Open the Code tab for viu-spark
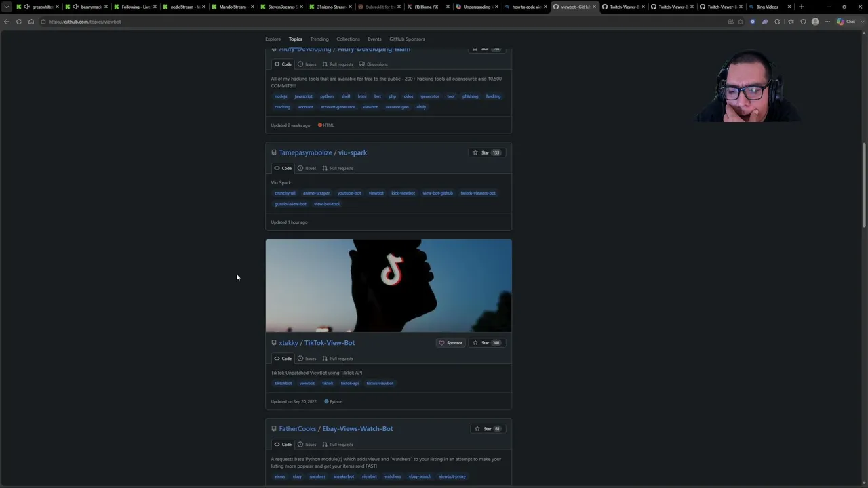The image size is (868, 488). coord(283,168)
